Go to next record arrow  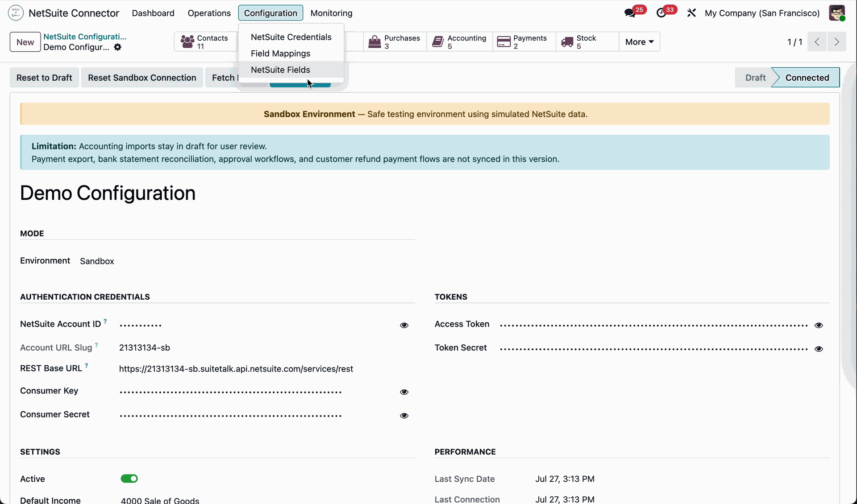837,42
